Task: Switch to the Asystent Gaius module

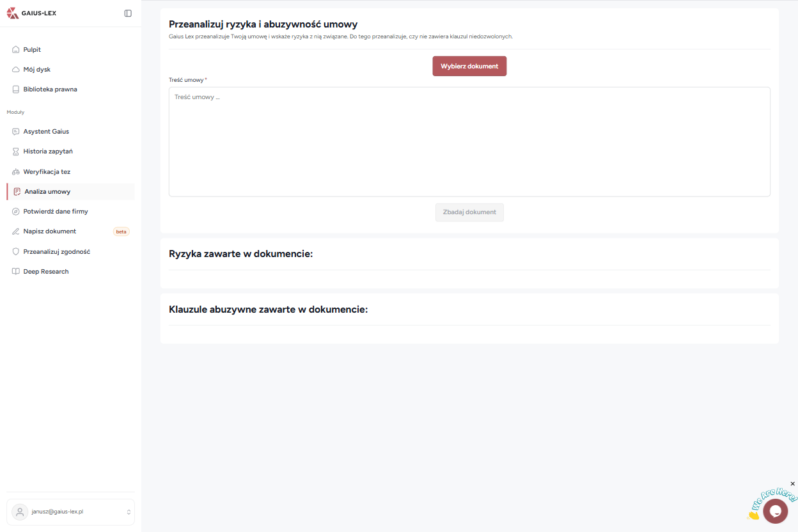Action: tap(47, 131)
